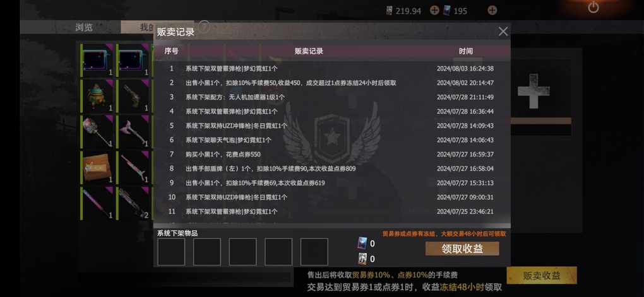The image size is (644, 297).
Task: Switch to the 浏览 tab
Action: point(84,28)
